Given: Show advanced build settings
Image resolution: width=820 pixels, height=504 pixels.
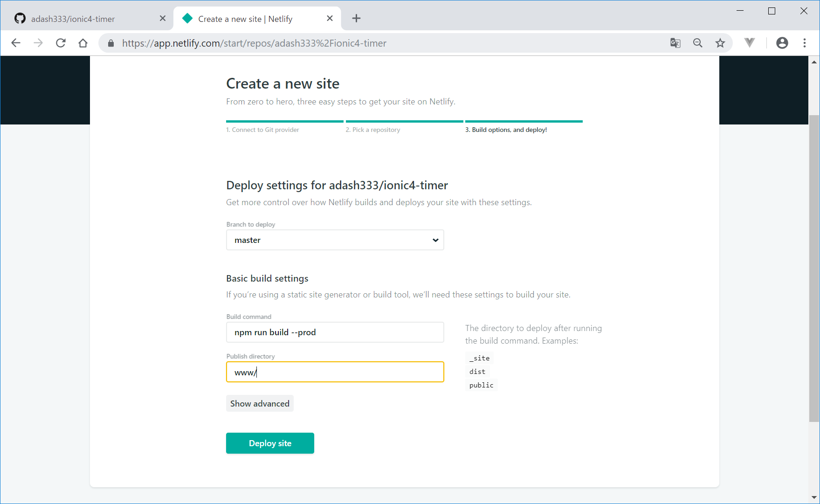Looking at the screenshot, I should point(260,404).
